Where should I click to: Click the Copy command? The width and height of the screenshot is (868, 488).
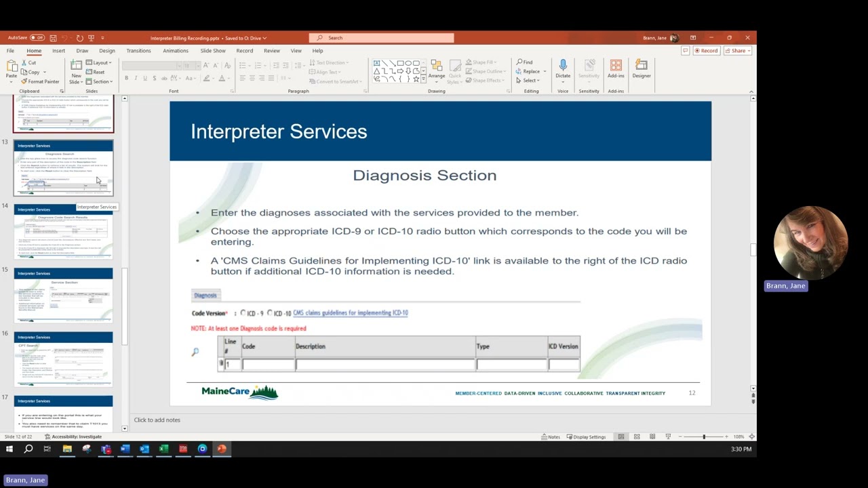pos(31,72)
